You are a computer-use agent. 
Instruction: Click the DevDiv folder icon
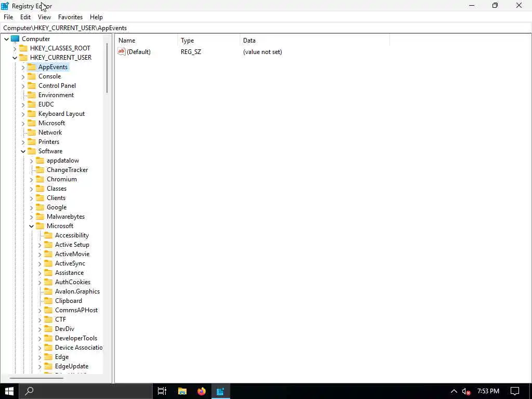point(48,328)
